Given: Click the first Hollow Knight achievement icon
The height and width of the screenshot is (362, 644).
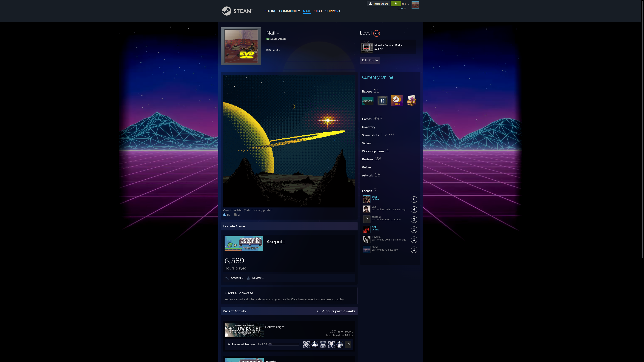Looking at the screenshot, I should click(x=306, y=345).
